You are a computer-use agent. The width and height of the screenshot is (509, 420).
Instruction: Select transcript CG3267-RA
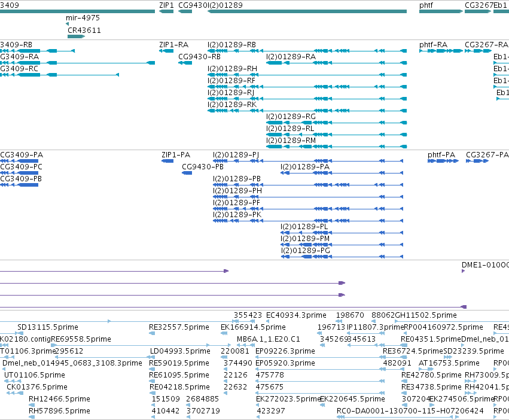point(486,45)
